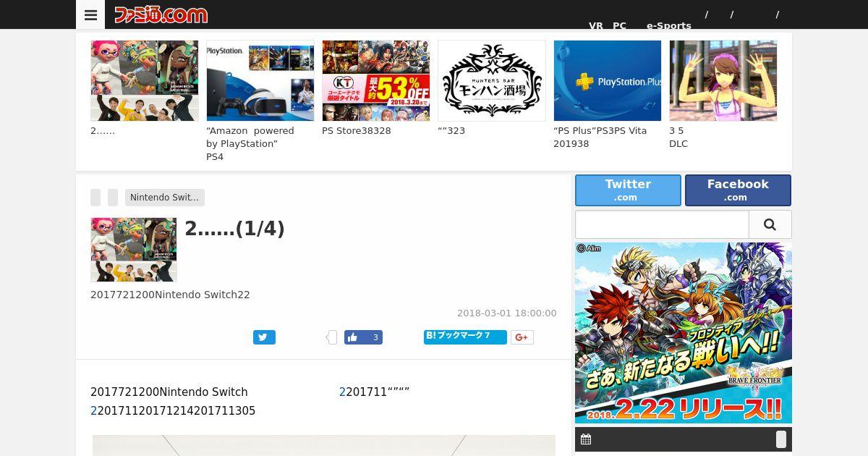Open the hamburger menu icon
The image size is (868, 456).
(x=90, y=14)
